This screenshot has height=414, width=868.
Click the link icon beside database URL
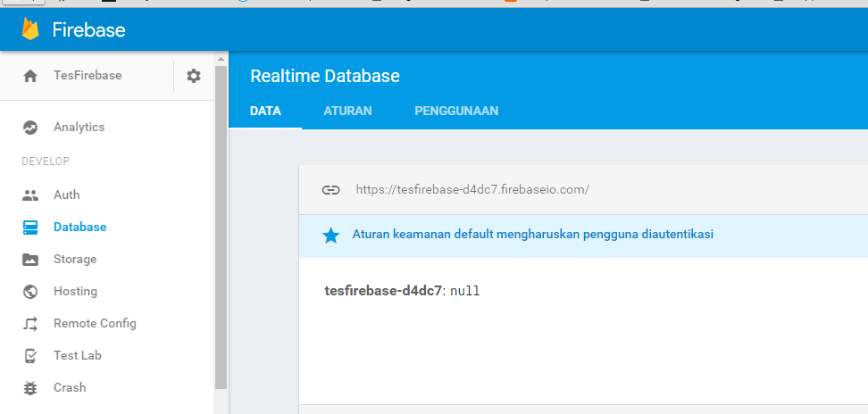pyautogui.click(x=330, y=189)
